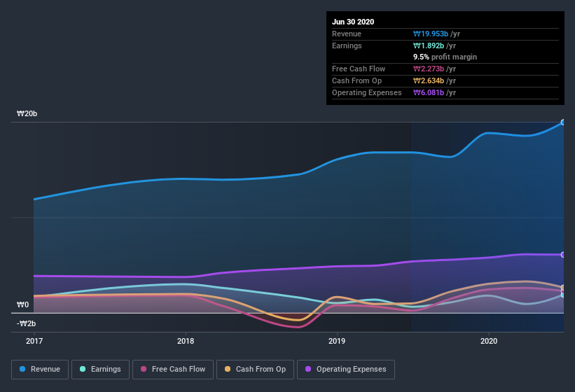The width and height of the screenshot is (575, 392).
Task: Click the Earnings endpoint marker on chart
Action: pyautogui.click(x=563, y=295)
